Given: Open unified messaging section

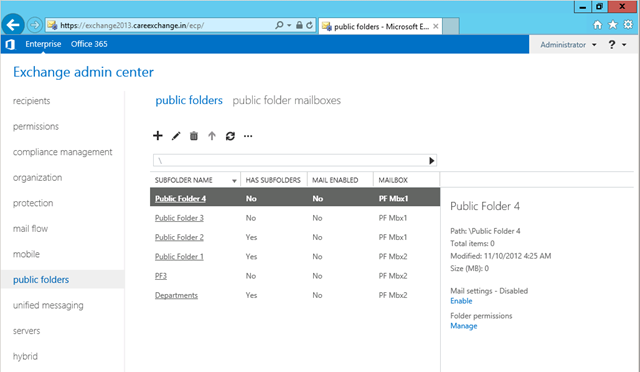Looking at the screenshot, I should click(48, 305).
